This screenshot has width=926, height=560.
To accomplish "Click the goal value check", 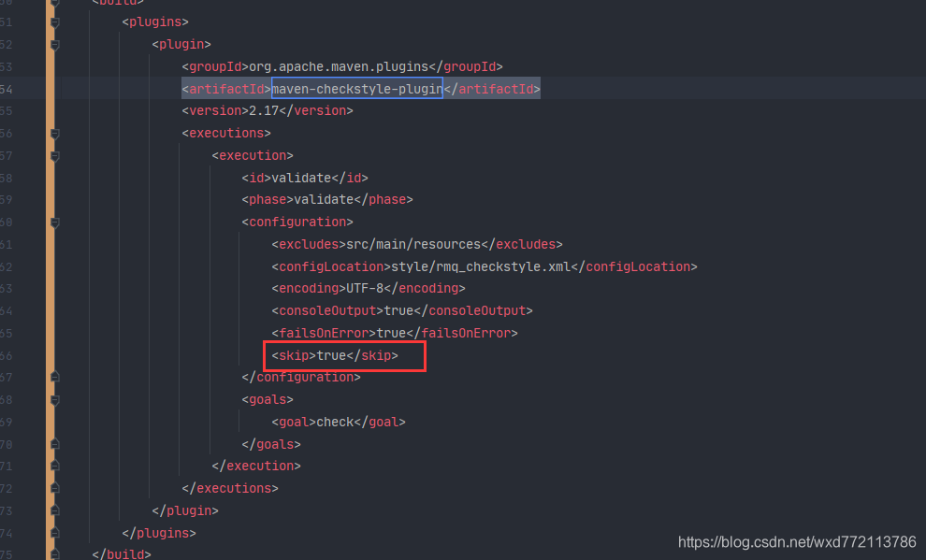I will click(333, 422).
